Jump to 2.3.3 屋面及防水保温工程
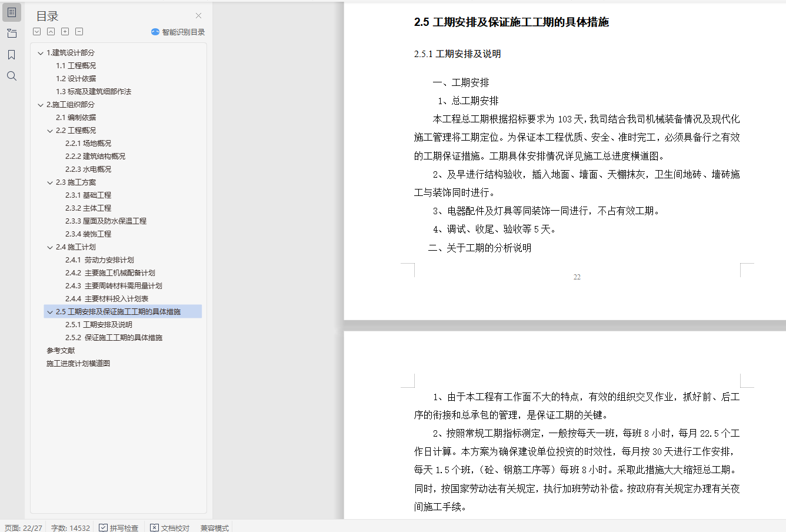This screenshot has width=786, height=532. tap(106, 221)
